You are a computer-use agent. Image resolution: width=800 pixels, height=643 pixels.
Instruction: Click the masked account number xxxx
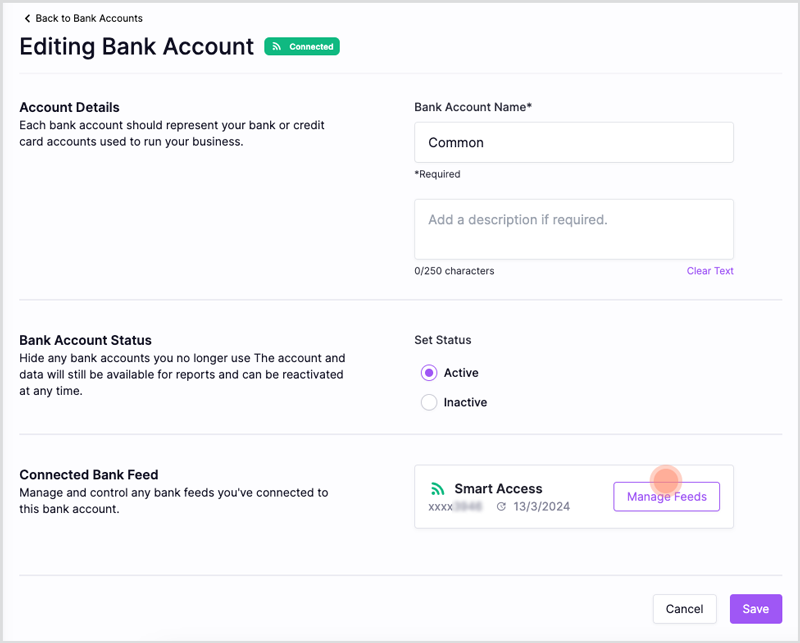455,507
